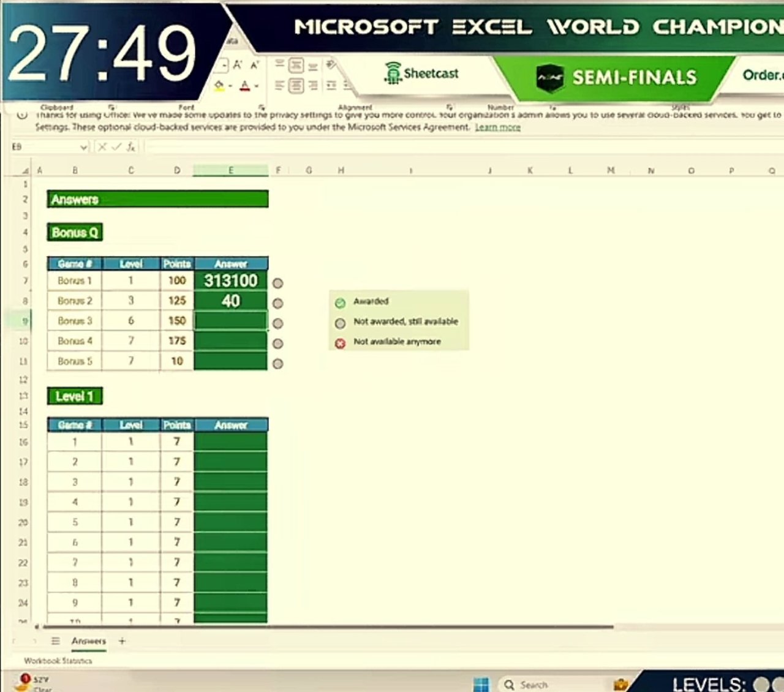
Task: Follow the Learn more privacy link
Action: [x=497, y=127]
